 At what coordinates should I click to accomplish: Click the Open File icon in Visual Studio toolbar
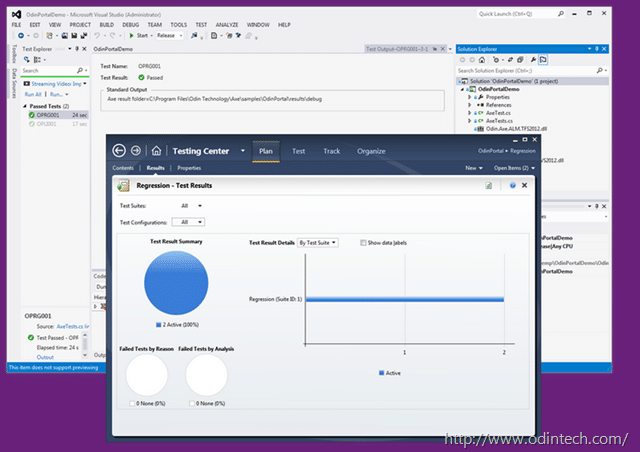point(64,36)
